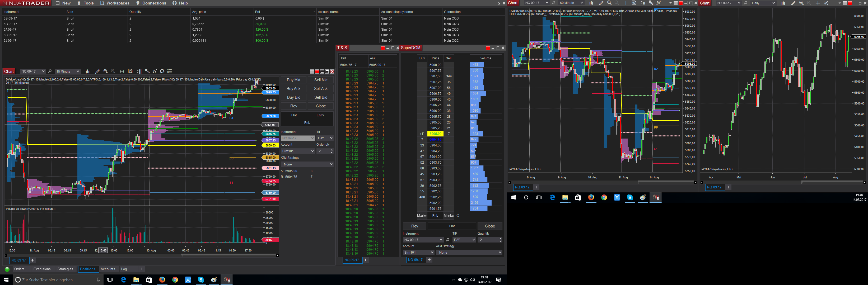
Task: Open the Daily interval dropdown
Action: coord(763,3)
